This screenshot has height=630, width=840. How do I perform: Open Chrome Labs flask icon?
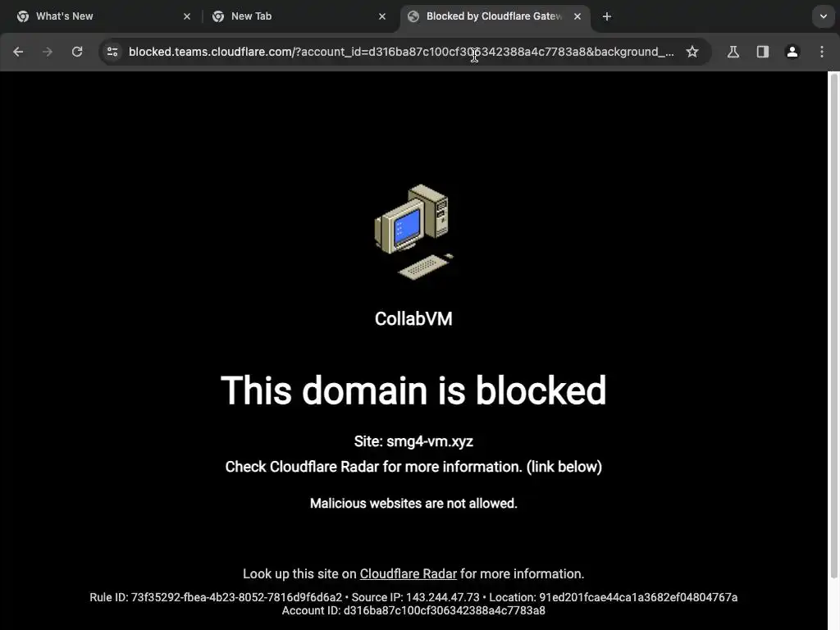(733, 52)
